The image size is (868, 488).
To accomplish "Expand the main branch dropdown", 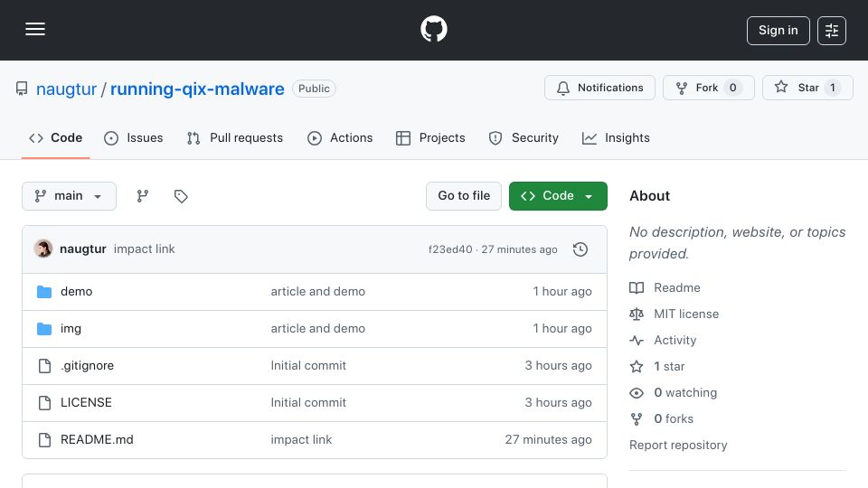I will point(70,196).
